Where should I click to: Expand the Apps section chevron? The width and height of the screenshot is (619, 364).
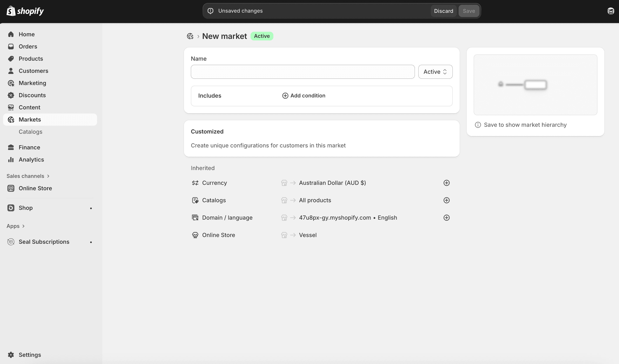[x=23, y=226]
